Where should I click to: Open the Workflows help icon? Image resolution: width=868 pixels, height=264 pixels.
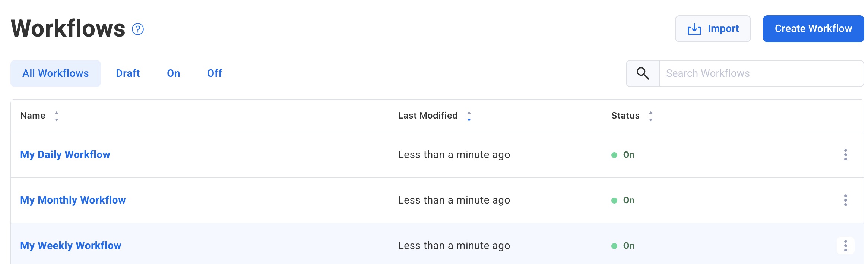137,29
